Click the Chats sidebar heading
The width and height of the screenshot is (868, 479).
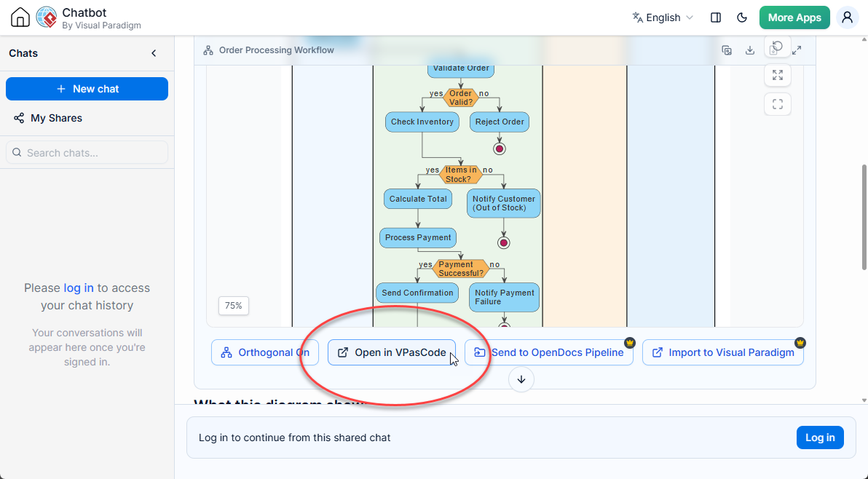pos(23,54)
